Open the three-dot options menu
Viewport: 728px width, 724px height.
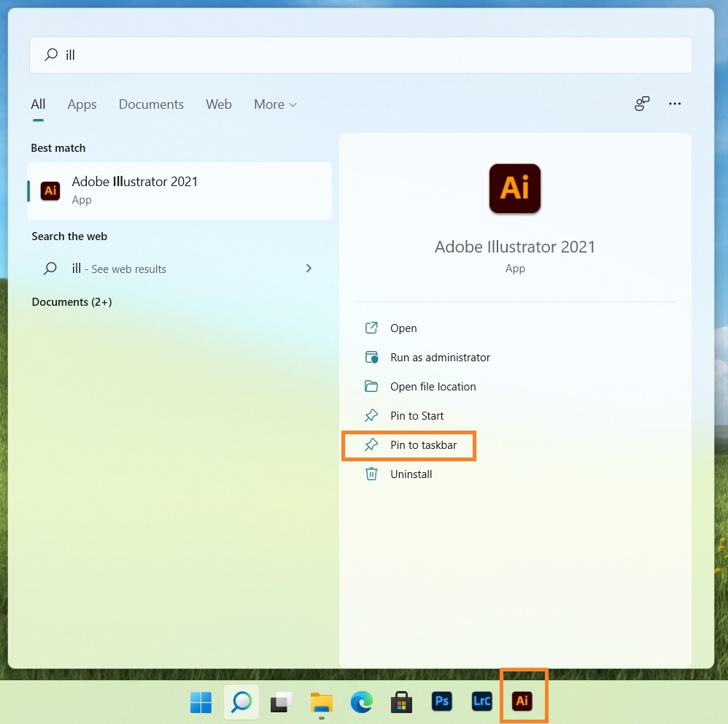point(675,104)
